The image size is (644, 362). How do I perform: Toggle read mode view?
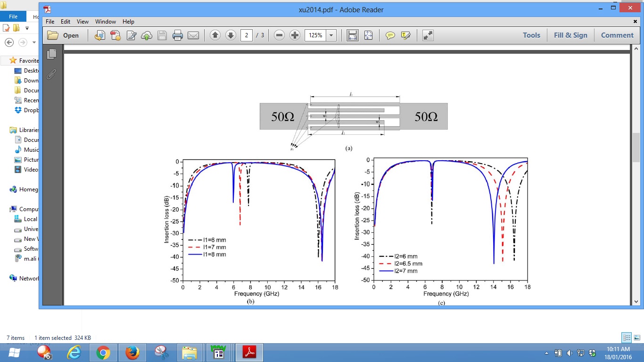pyautogui.click(x=428, y=35)
